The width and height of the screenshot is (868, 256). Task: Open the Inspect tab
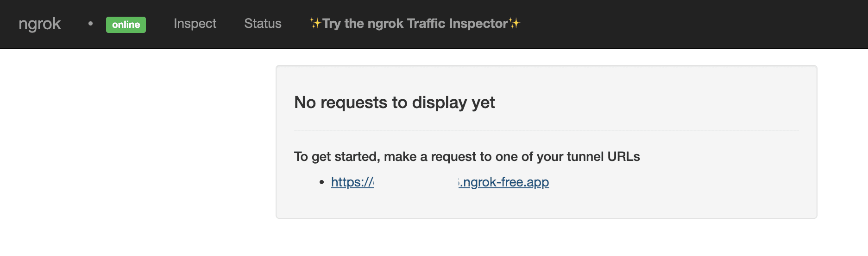click(195, 24)
